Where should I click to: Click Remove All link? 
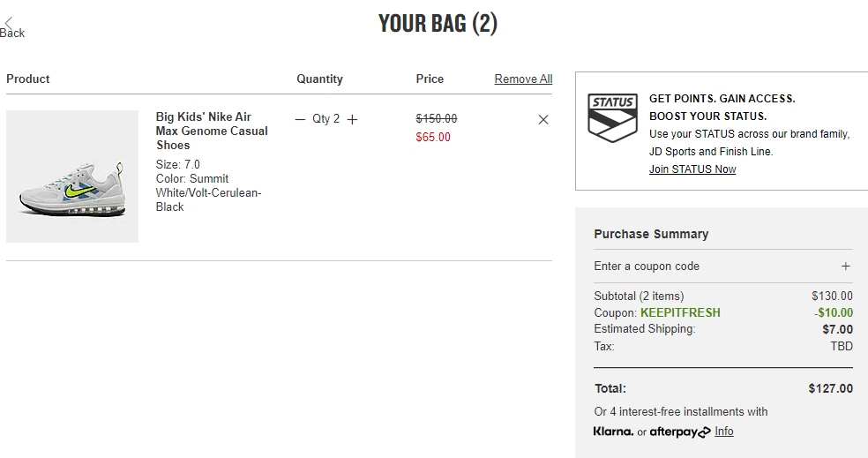[523, 79]
